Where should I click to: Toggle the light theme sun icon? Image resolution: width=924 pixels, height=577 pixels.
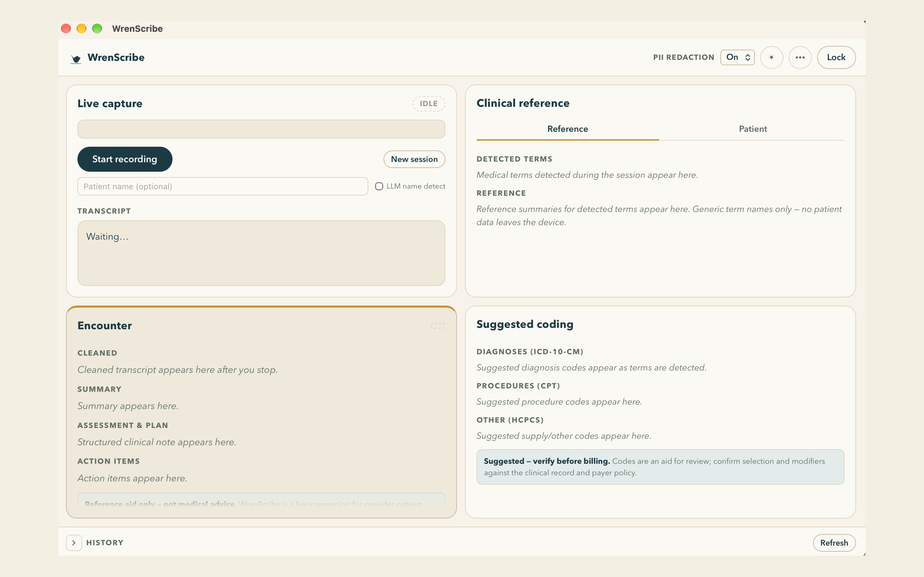[x=771, y=57]
